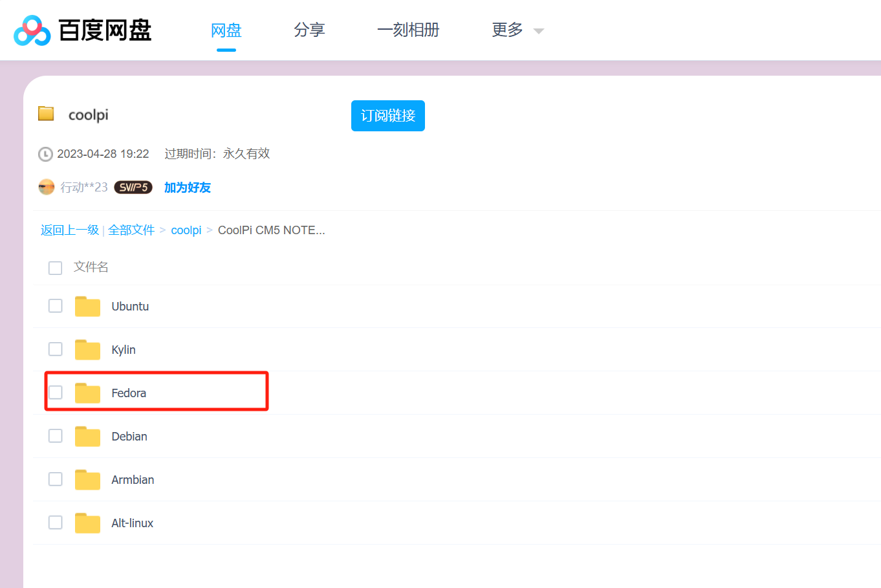Click the Ubuntu folder name
This screenshot has height=588, width=881.
[x=130, y=307]
